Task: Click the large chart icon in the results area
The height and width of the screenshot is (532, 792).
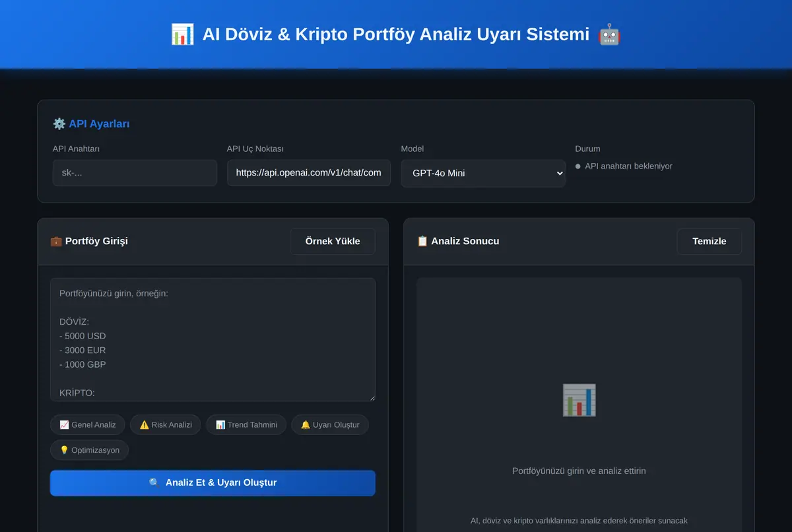Action: (x=579, y=400)
